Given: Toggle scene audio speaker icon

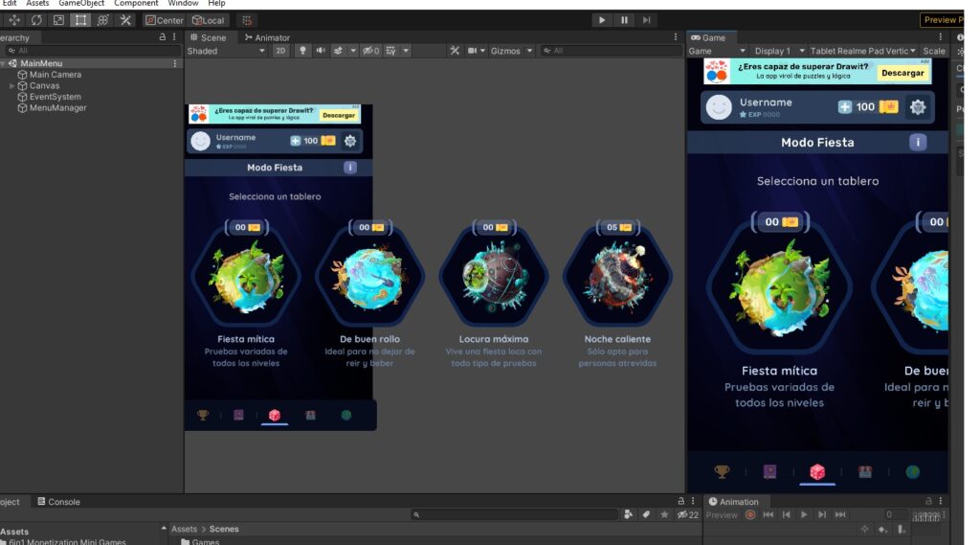Looking at the screenshot, I should (x=321, y=51).
